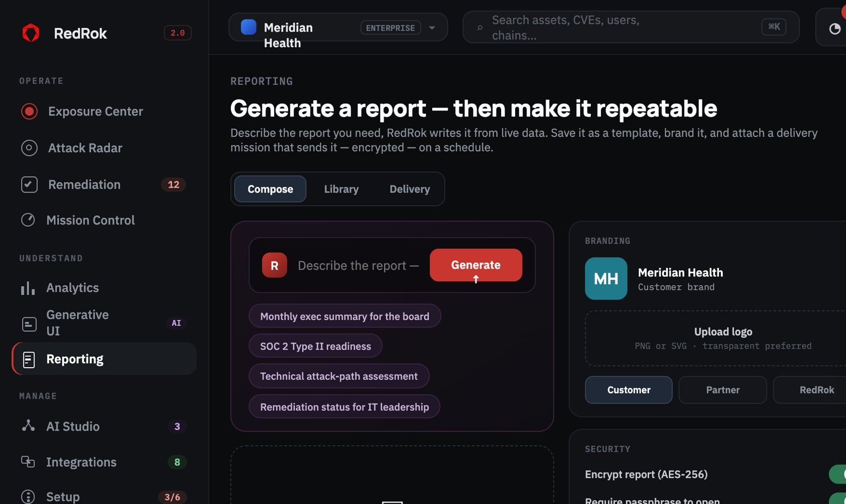Click the MH Meridian Health brand avatar

[606, 278]
